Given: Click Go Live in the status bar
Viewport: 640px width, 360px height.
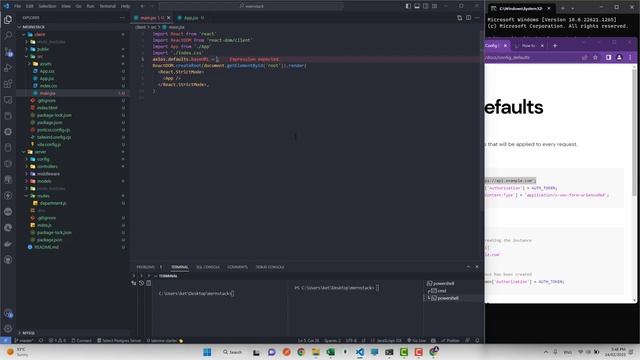Looking at the screenshot, I should (416, 340).
